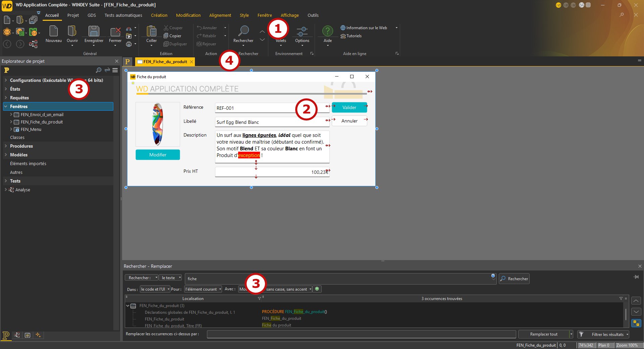Expand the Configurations tree node
Screen dimensions: 644x349
[x=6, y=80]
